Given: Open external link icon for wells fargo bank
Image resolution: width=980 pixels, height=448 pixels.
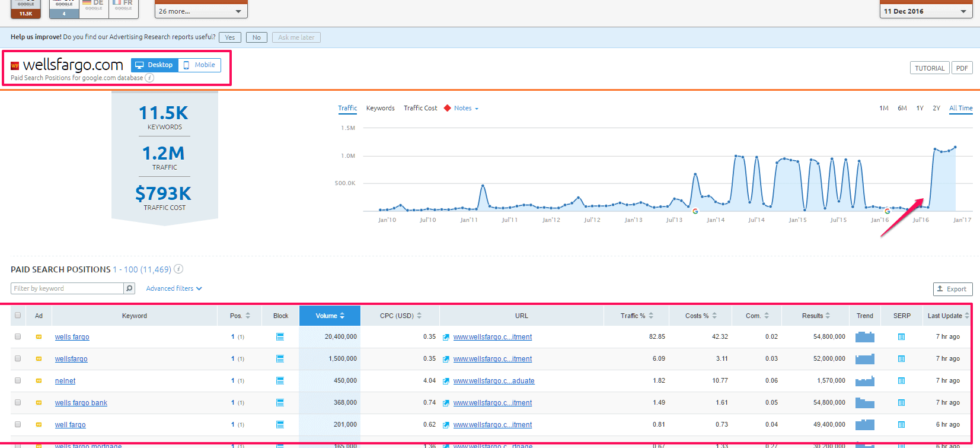Looking at the screenshot, I should [x=446, y=403].
